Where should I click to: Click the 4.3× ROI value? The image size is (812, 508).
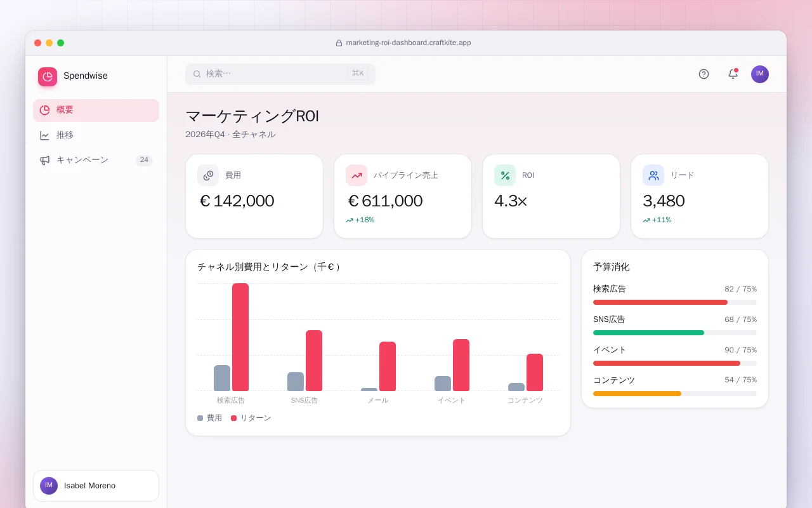(511, 201)
